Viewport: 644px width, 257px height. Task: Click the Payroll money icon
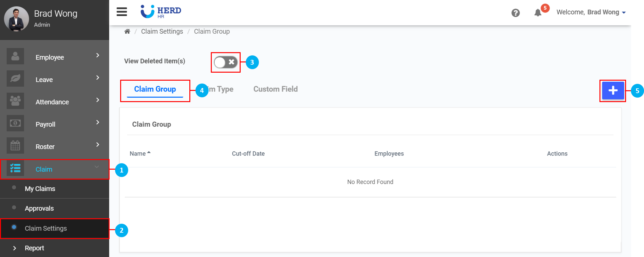point(15,123)
